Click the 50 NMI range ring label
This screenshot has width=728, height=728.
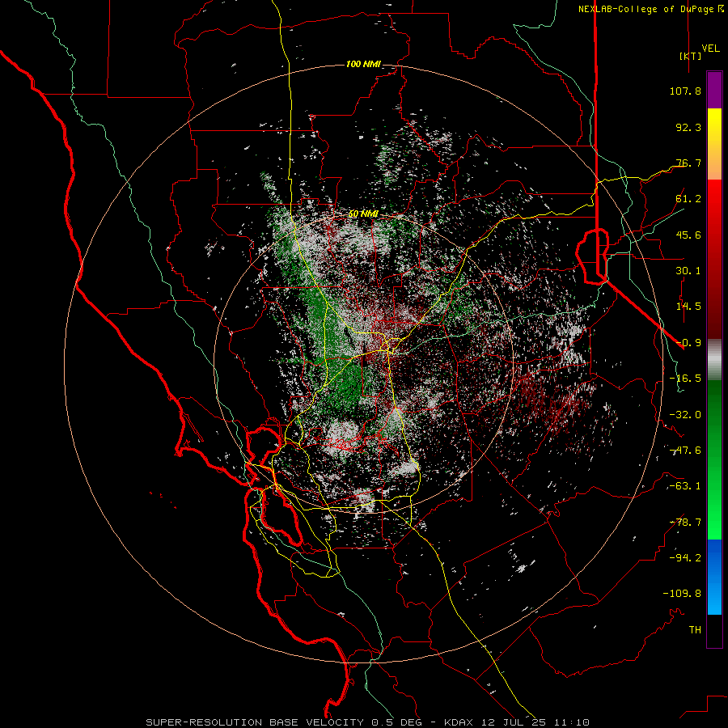(363, 214)
